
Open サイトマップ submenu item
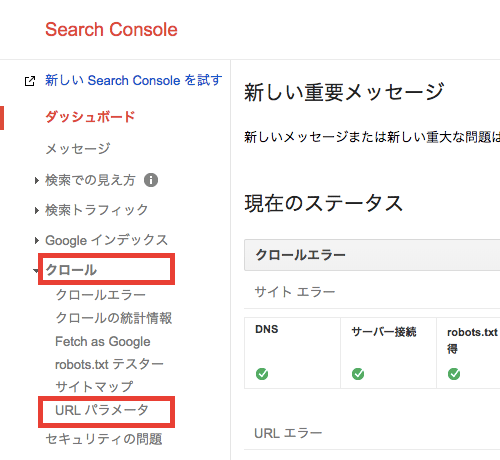[x=94, y=387]
